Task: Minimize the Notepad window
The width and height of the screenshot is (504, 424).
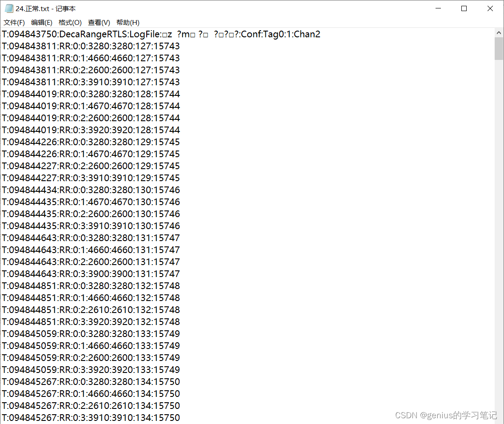Action: pyautogui.click(x=438, y=8)
